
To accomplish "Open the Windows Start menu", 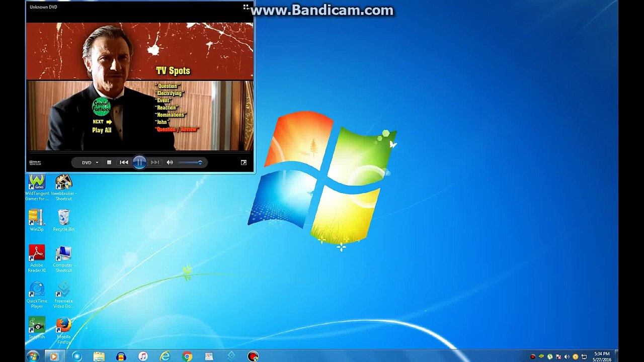I will [x=33, y=356].
